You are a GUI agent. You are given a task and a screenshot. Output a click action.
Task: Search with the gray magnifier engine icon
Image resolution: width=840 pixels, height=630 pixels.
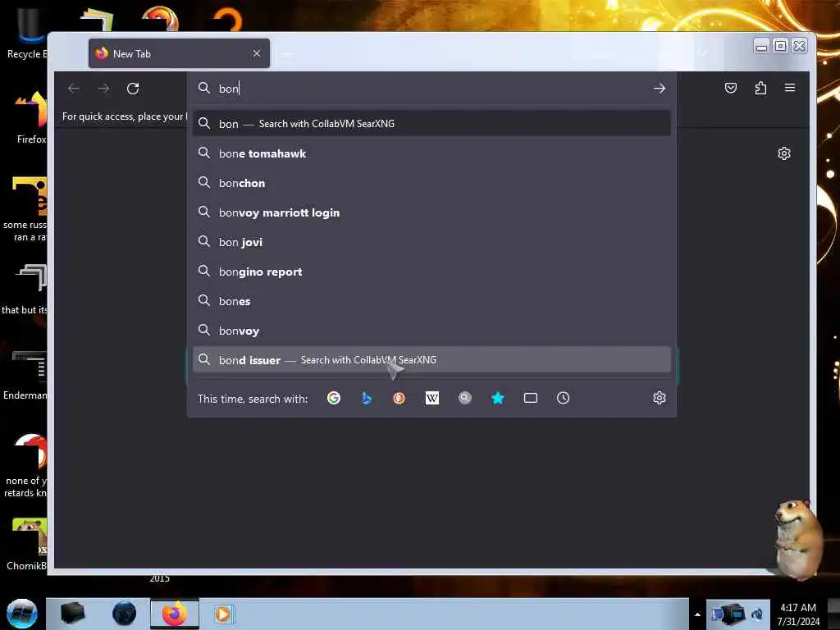point(465,398)
